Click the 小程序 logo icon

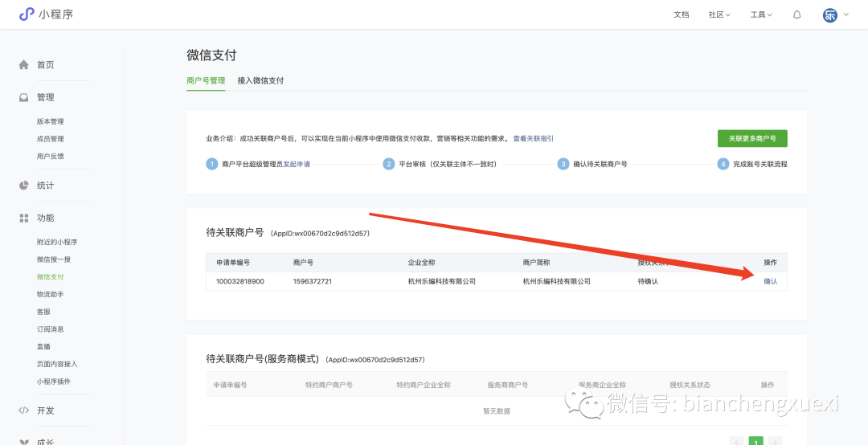tap(26, 14)
